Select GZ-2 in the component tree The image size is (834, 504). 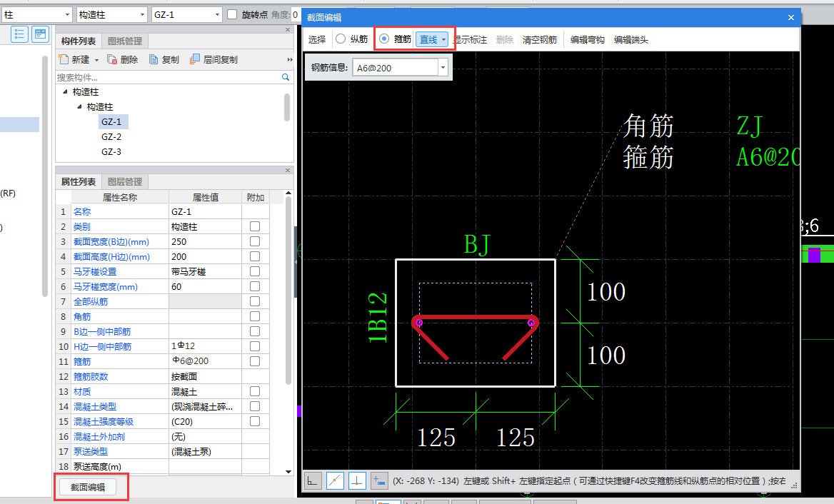pos(111,136)
